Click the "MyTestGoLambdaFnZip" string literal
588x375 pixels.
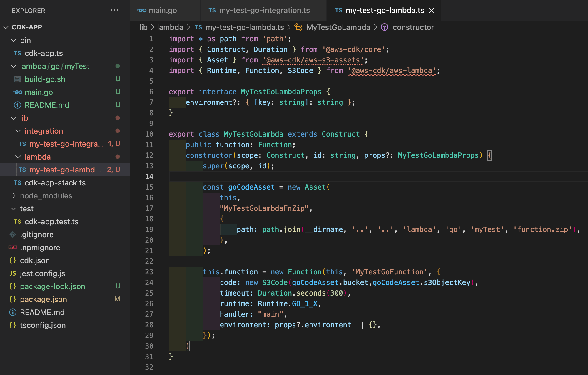click(x=264, y=208)
